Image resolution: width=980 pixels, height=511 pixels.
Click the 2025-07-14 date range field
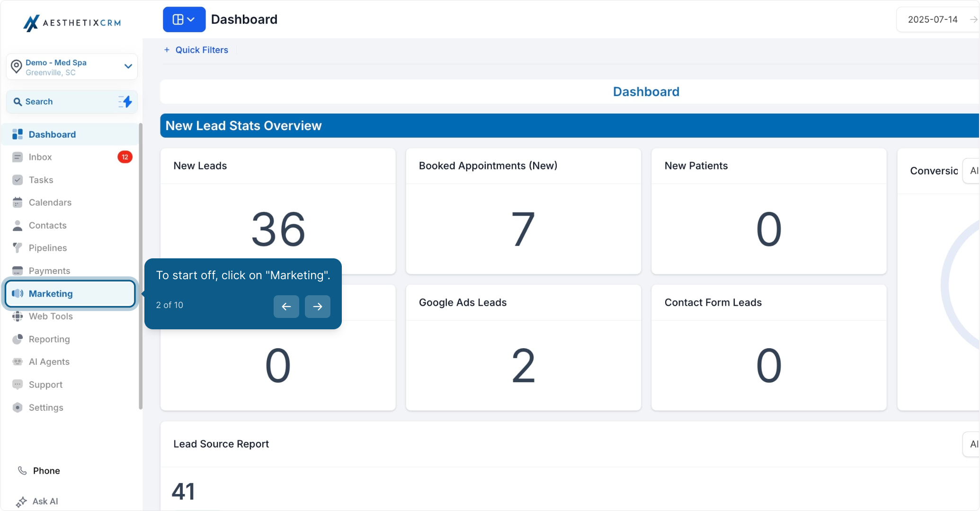pos(938,20)
